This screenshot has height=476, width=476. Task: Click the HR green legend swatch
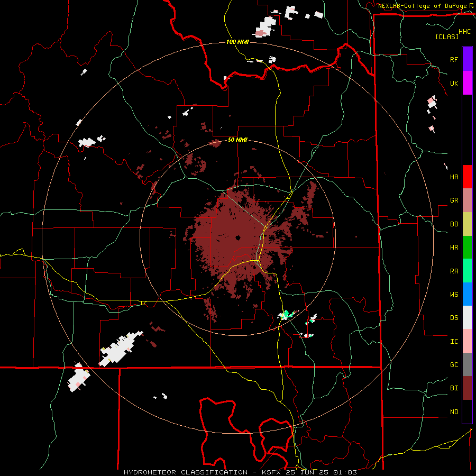pyautogui.click(x=467, y=248)
